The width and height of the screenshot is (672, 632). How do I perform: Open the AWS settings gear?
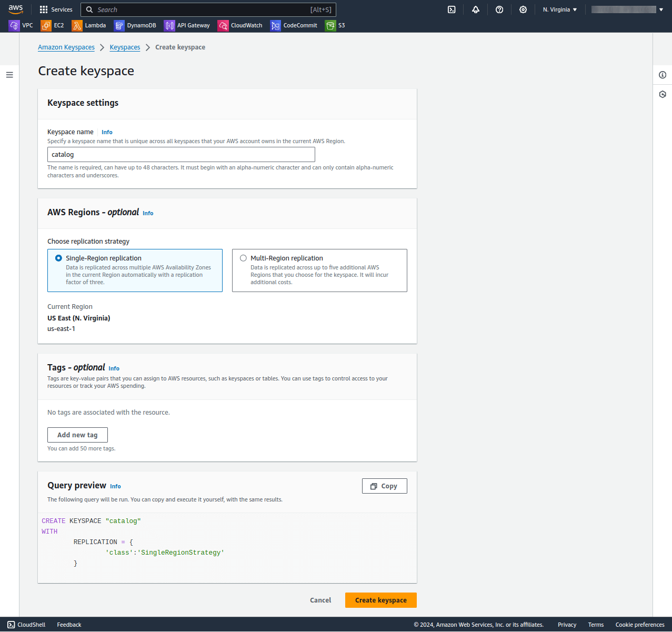pyautogui.click(x=523, y=9)
